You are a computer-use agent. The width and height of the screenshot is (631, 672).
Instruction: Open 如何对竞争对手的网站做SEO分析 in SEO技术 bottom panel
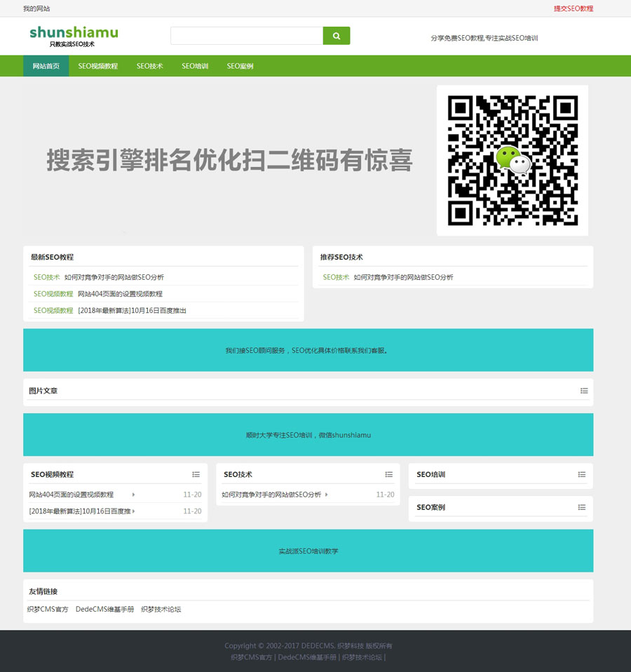click(x=271, y=495)
